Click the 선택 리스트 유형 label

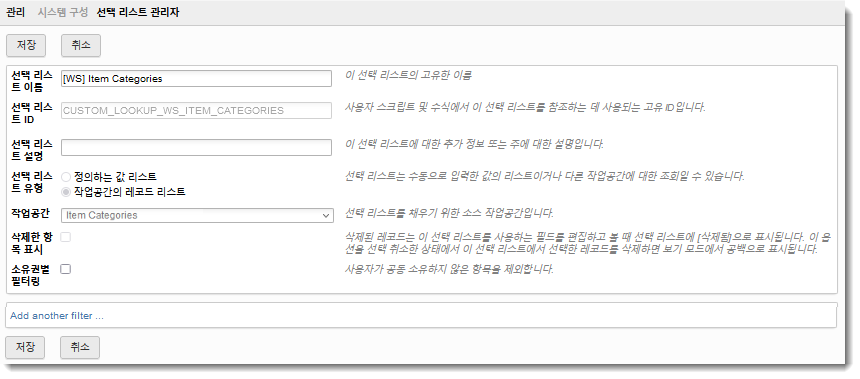tap(32, 182)
